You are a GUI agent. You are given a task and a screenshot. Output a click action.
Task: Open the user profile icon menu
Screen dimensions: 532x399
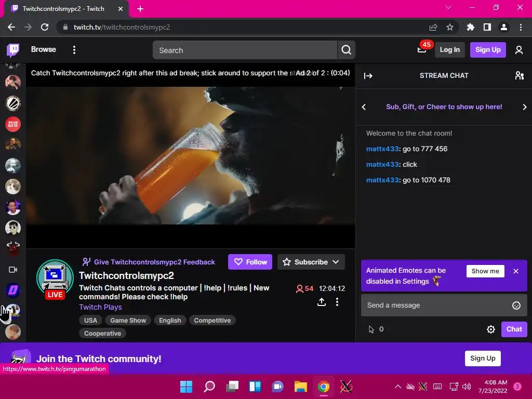[x=519, y=50]
